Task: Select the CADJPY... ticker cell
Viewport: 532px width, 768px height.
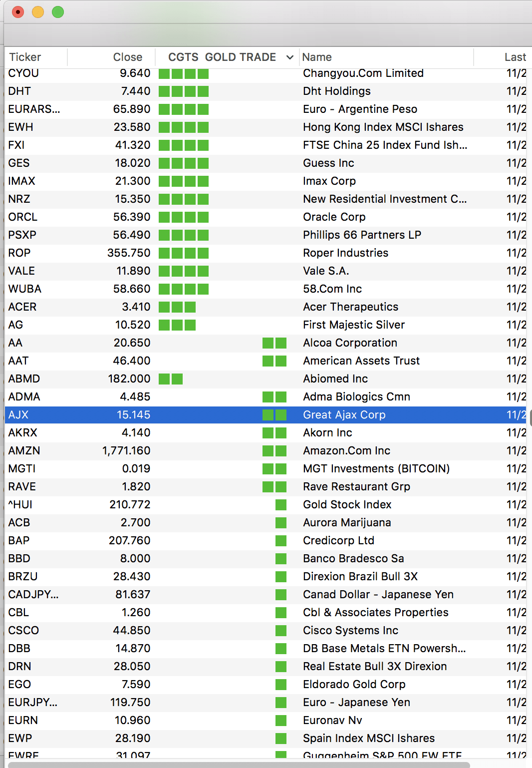Action: (33, 595)
